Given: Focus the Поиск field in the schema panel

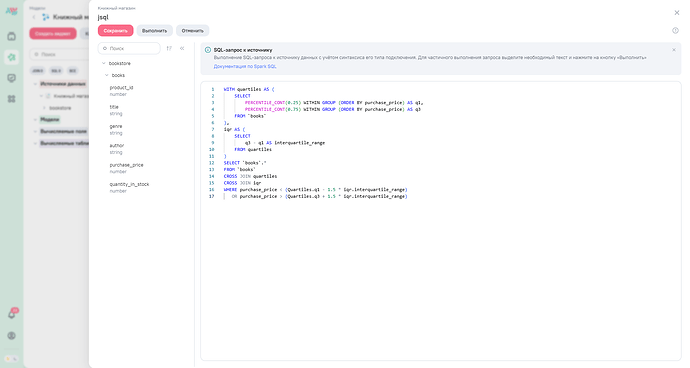Looking at the screenshot, I should (129, 48).
